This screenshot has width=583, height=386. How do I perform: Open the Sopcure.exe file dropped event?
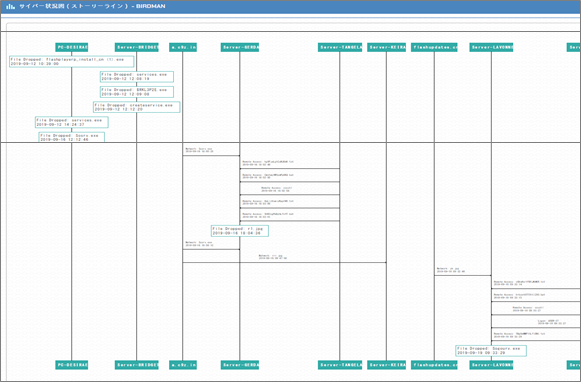coord(491,351)
